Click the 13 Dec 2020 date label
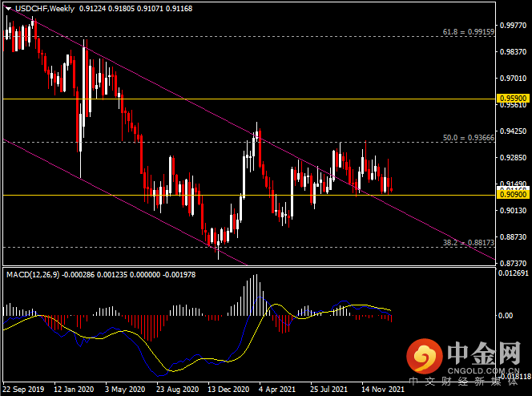 (x=228, y=390)
